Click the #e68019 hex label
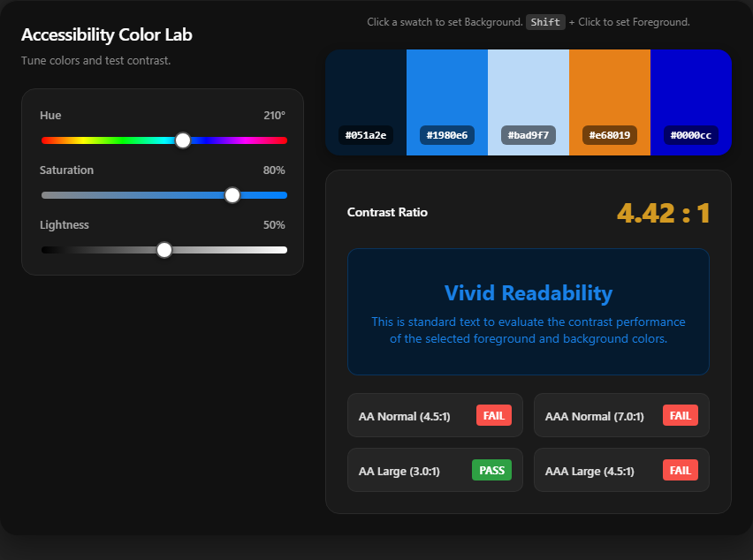This screenshot has height=560, width=753. pyautogui.click(x=610, y=135)
